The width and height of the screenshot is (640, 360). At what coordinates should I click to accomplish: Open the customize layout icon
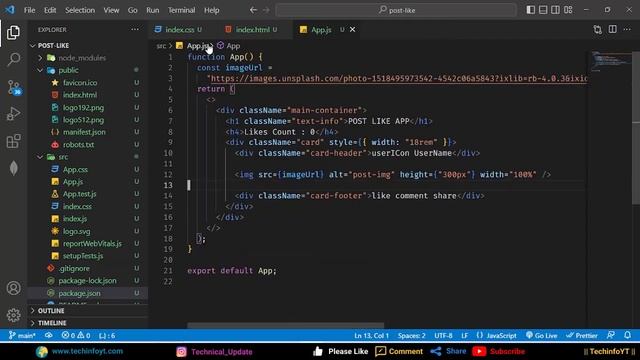click(x=568, y=10)
